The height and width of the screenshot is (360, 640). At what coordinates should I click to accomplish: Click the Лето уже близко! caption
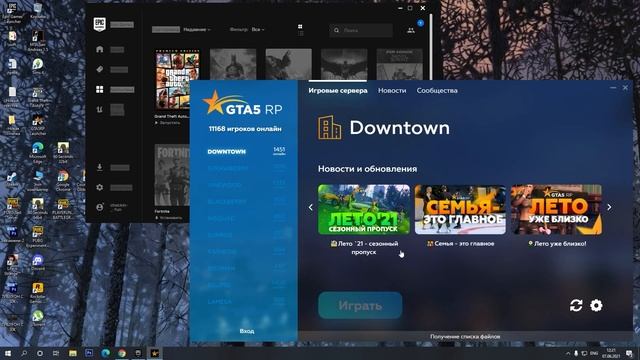click(x=557, y=244)
